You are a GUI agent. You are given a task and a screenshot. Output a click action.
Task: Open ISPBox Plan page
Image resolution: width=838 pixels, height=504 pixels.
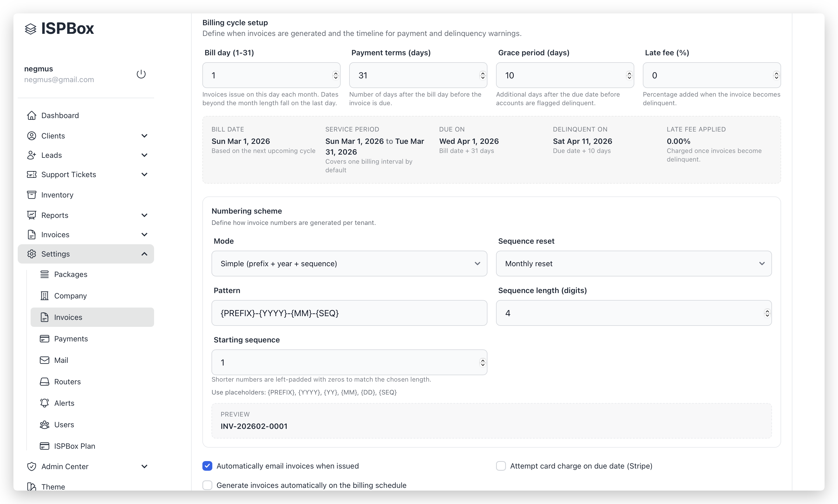tap(74, 446)
